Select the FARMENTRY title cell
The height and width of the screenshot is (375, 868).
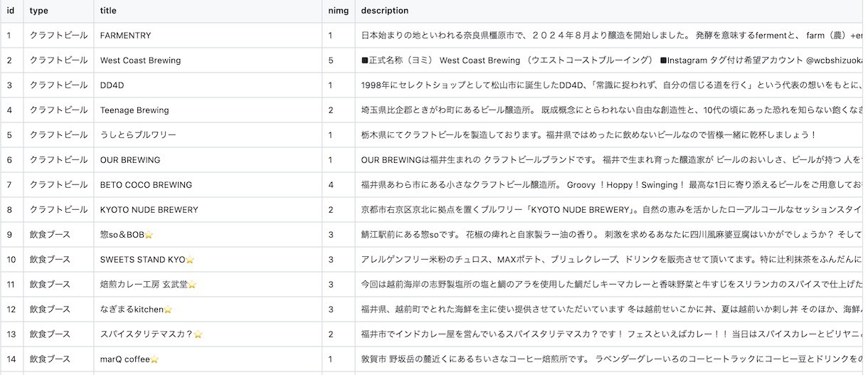126,36
